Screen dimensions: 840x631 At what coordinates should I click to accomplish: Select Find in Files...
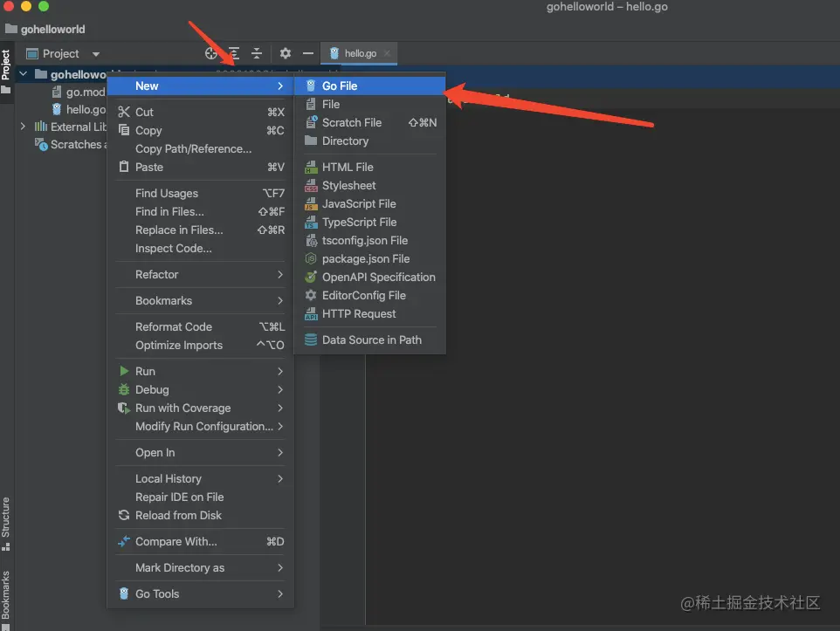(x=201, y=211)
